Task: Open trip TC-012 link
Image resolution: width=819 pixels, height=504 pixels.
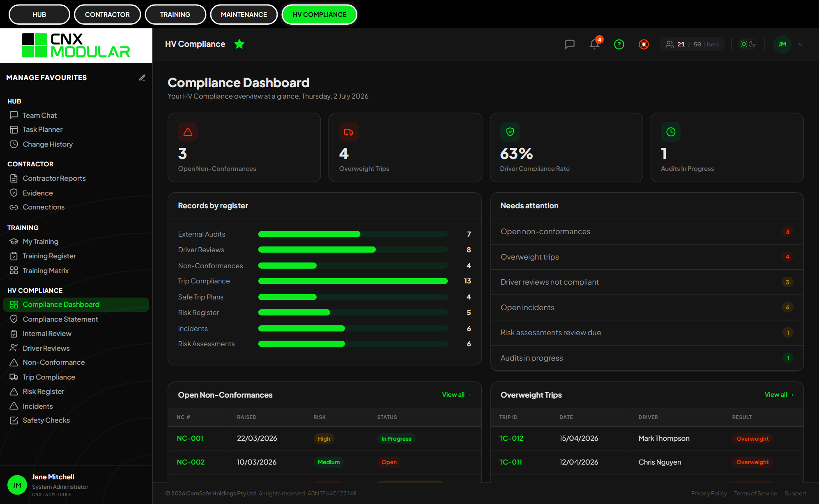Action: pos(511,439)
